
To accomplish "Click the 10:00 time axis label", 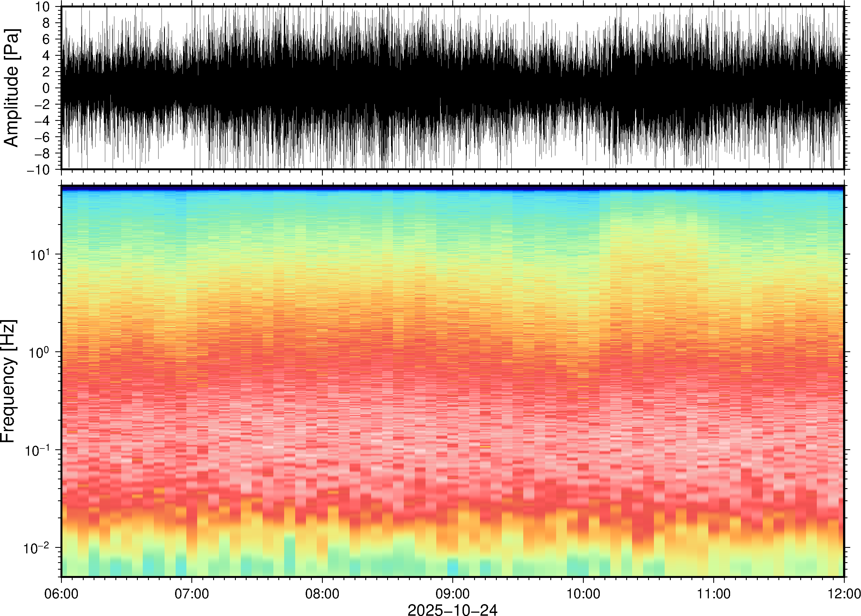I will (583, 593).
